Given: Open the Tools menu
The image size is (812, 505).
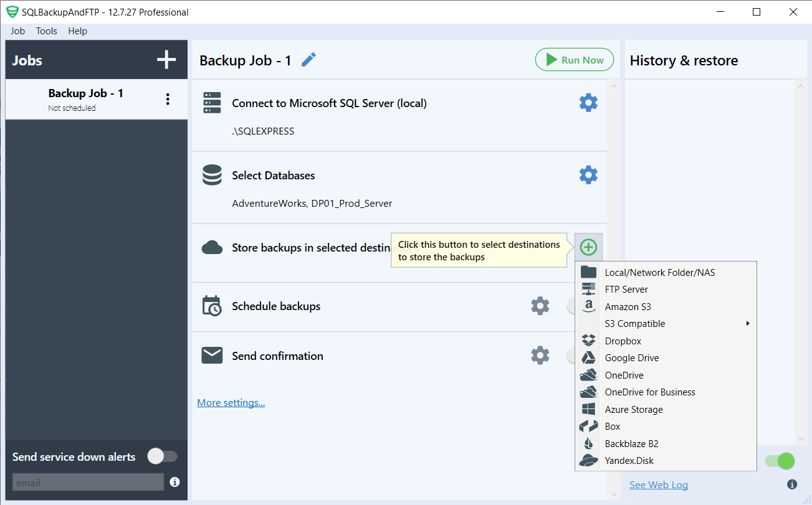Looking at the screenshot, I should 46,31.
